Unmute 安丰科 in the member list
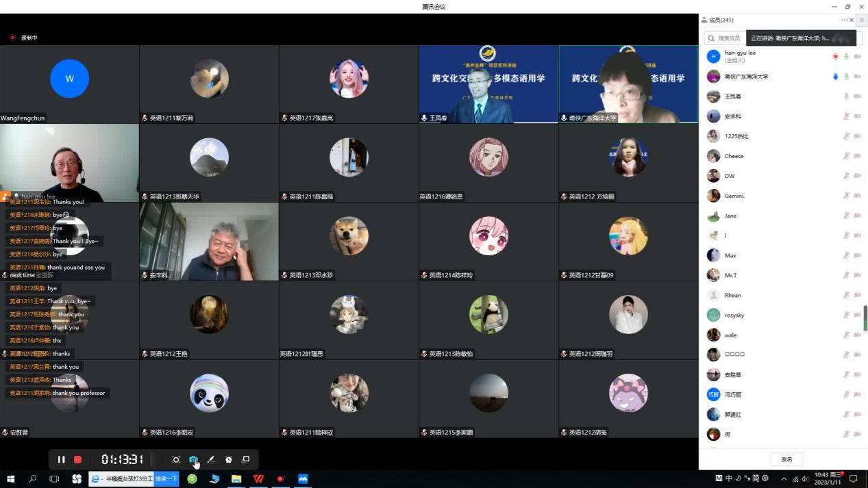Screen dimensions: 868x488 (x=847, y=116)
